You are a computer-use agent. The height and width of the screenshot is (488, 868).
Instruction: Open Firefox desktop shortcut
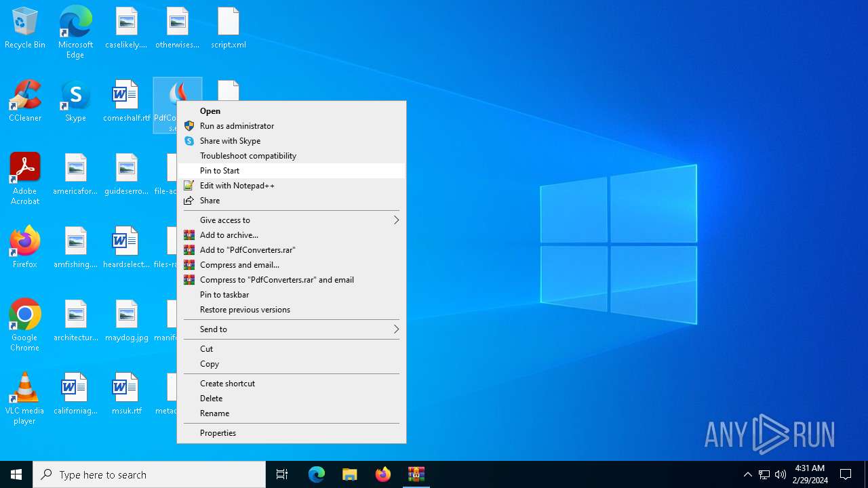(25, 248)
